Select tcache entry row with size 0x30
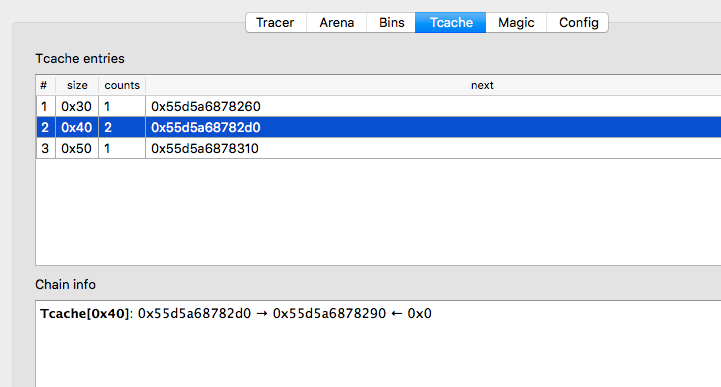721x387 pixels. 378,107
